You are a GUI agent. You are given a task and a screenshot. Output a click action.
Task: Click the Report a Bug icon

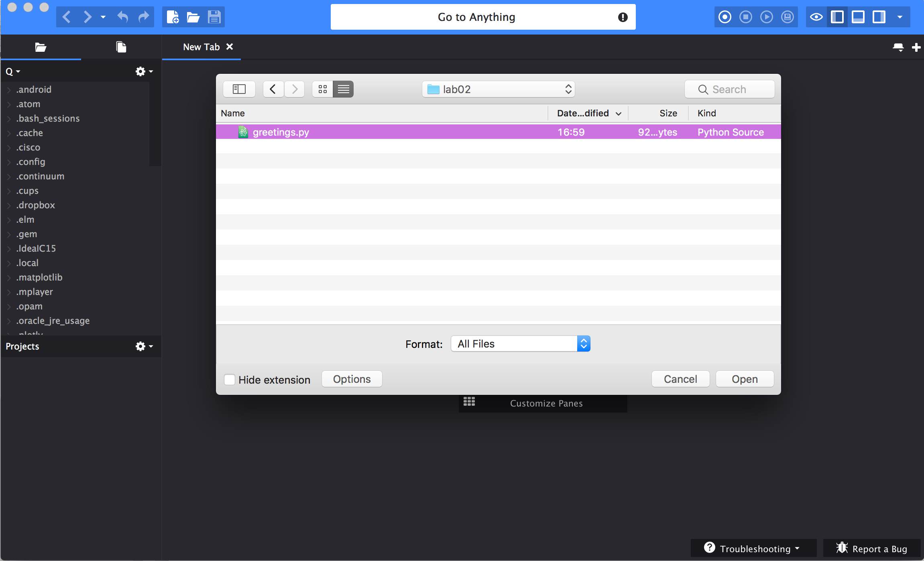click(842, 548)
